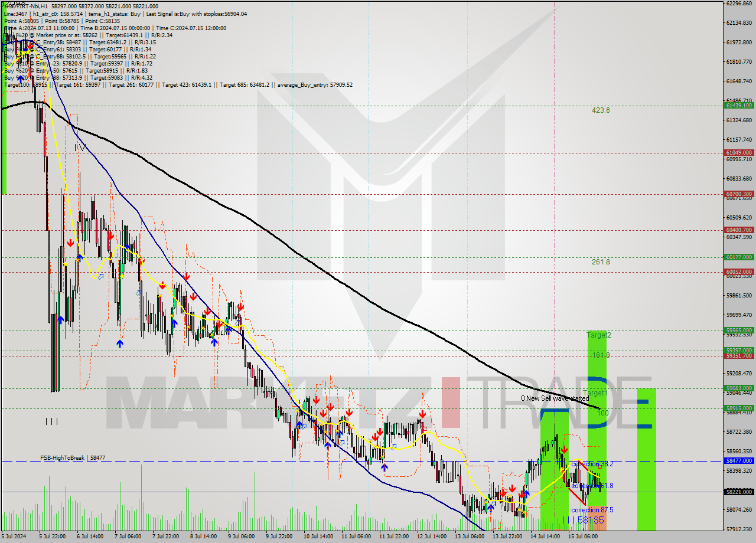This screenshot has height=543, width=756.
Task: Select the 423.6 Fibonacci level text
Action: pyautogui.click(x=601, y=110)
